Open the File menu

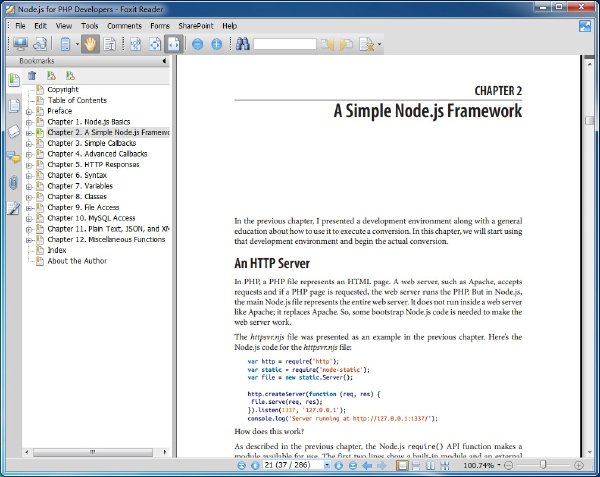point(20,26)
